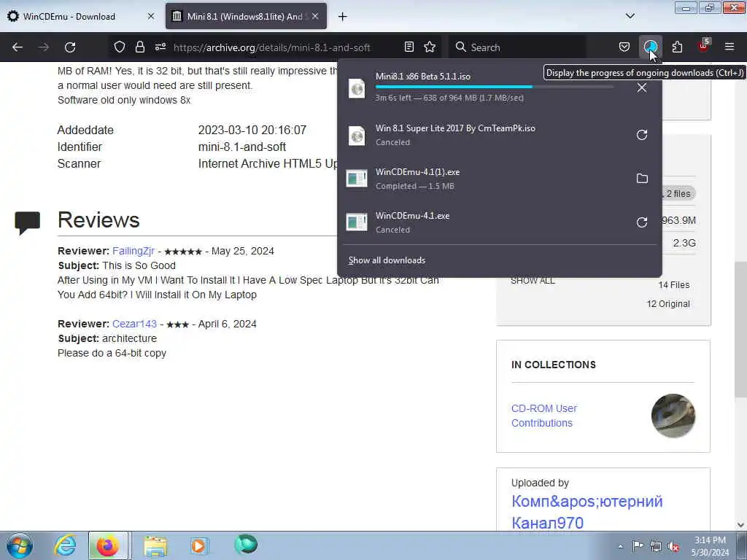The width and height of the screenshot is (747, 560).
Task: Open site permissions icon in address bar
Action: pos(160,47)
